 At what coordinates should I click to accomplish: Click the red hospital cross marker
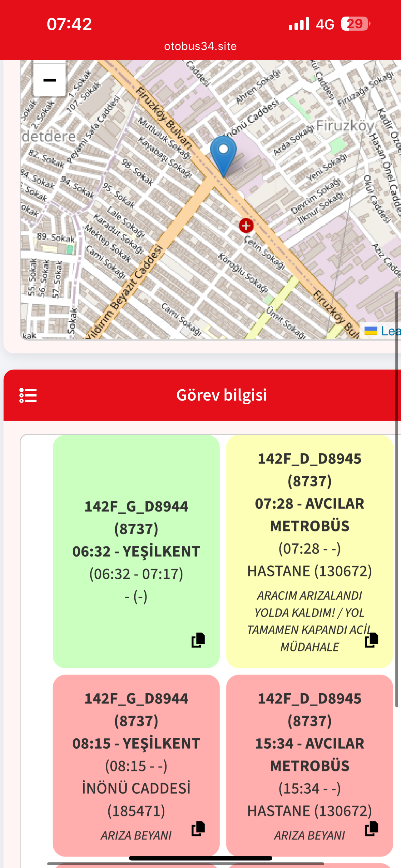246,225
